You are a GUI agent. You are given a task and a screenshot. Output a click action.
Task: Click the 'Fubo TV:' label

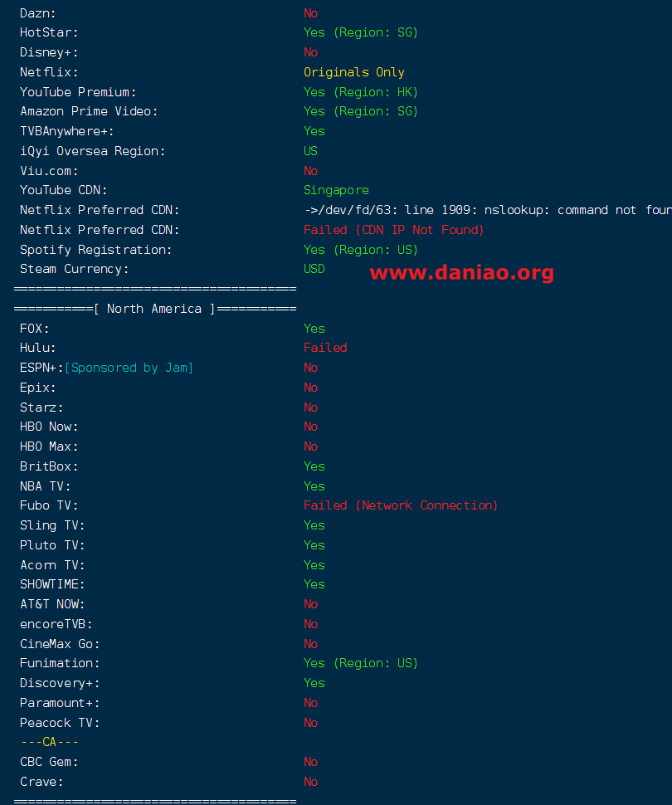tap(49, 505)
